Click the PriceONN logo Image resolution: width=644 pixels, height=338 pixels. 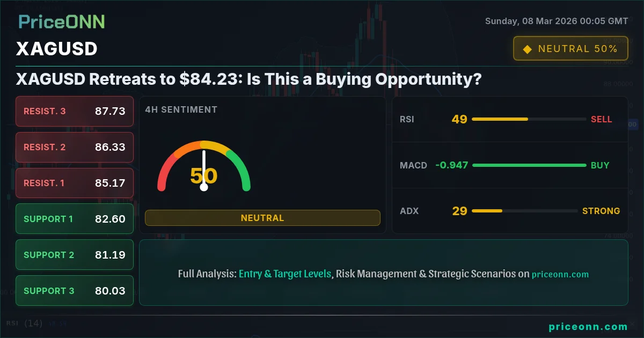point(62,21)
